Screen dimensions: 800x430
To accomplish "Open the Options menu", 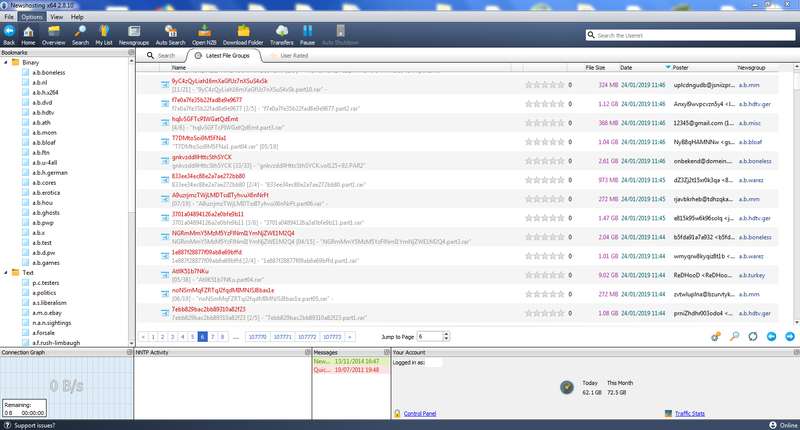I will (32, 17).
